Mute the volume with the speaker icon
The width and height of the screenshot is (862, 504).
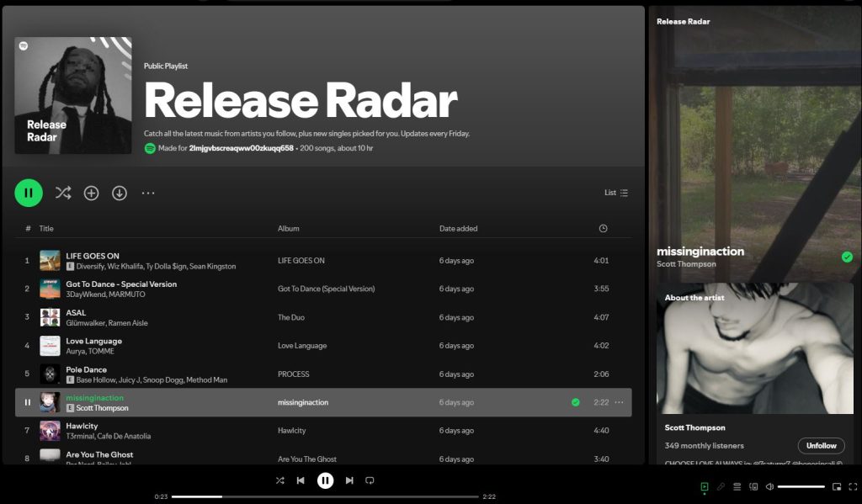coord(770,486)
